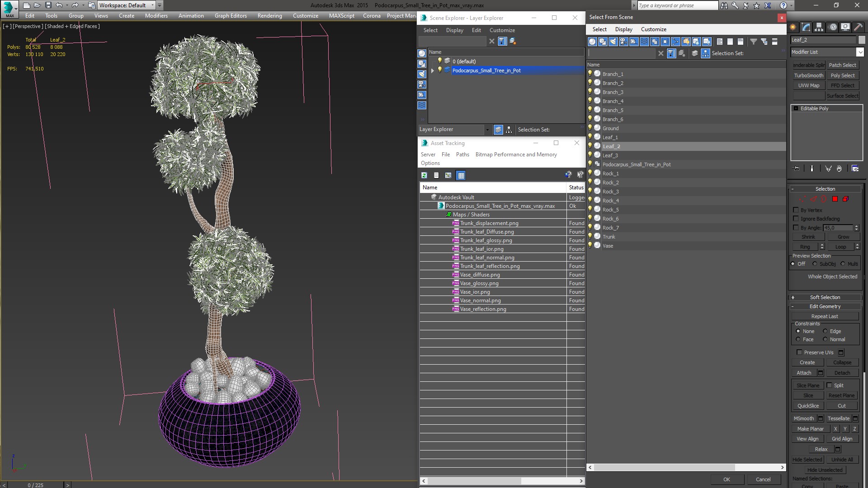
Task: Open the Paths menu in Asset Tracking
Action: (x=462, y=155)
